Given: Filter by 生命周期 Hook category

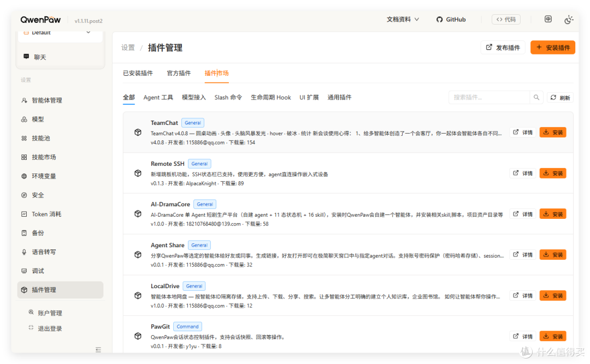Looking at the screenshot, I should click(270, 97).
